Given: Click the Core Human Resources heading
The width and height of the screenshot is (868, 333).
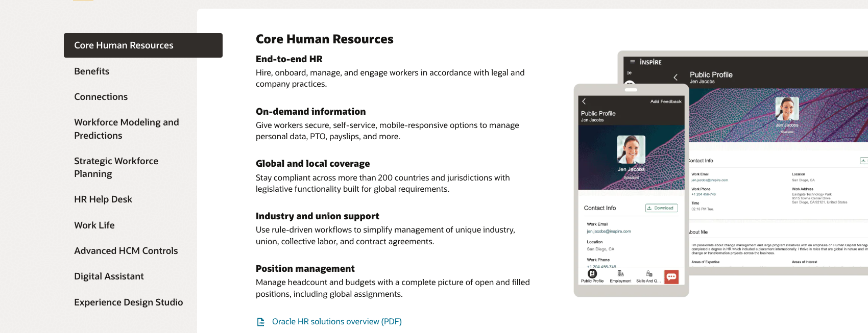Looking at the screenshot, I should 325,39.
